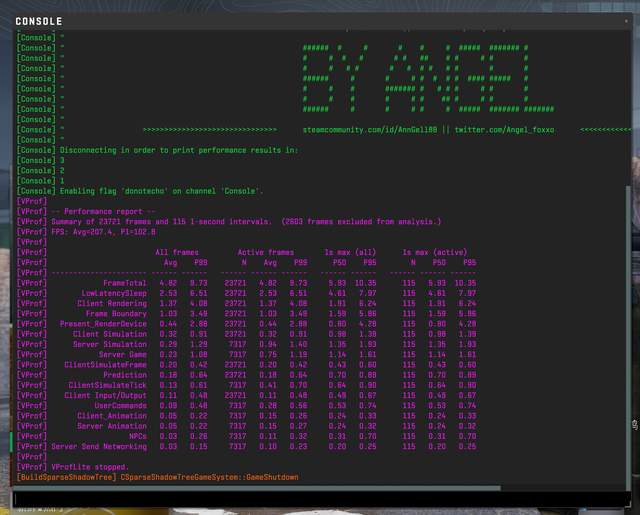
Task: Click the Prediction row label
Action: [x=124, y=375]
